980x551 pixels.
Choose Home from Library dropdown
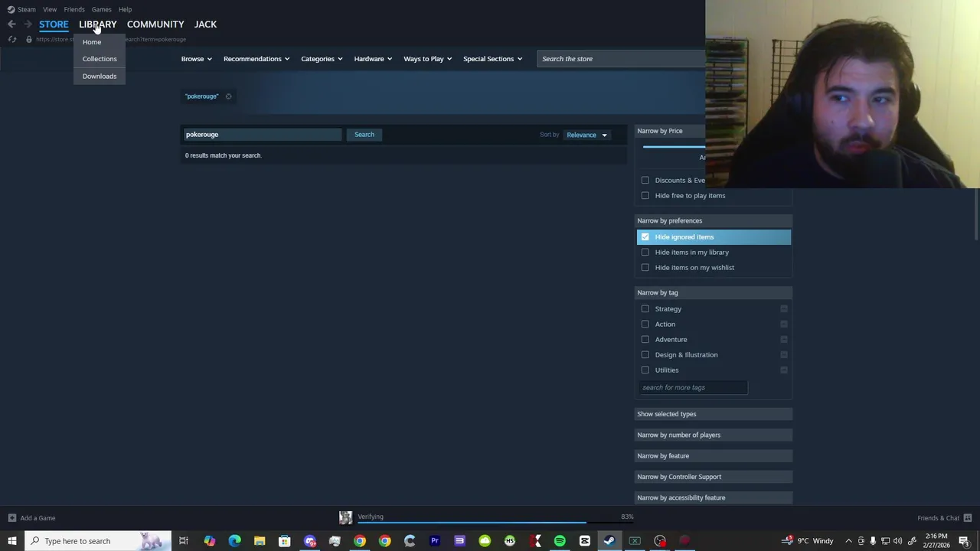tap(92, 42)
